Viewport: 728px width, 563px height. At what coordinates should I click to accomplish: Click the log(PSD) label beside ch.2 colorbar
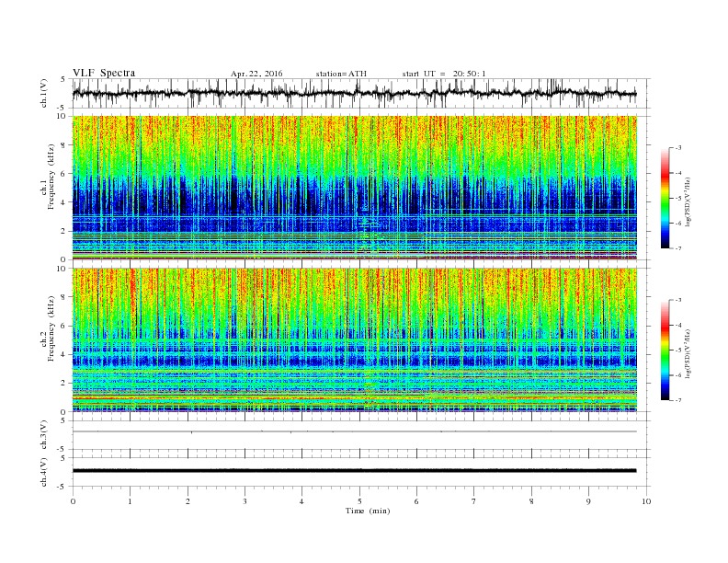pyautogui.click(x=688, y=354)
